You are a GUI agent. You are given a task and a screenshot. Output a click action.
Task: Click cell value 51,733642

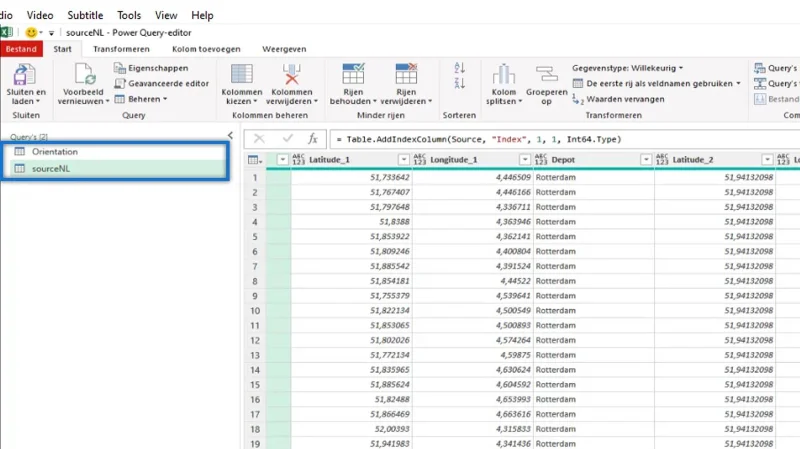[389, 178]
